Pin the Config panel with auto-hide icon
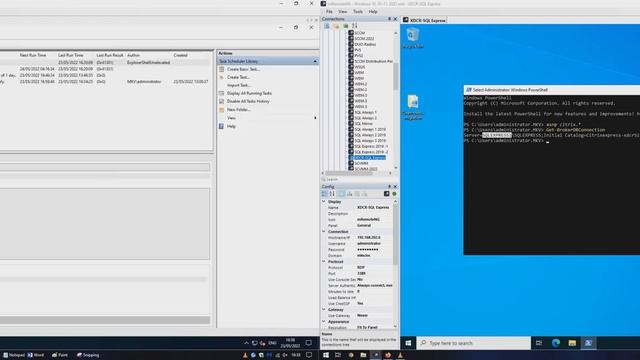Screen dimensions: 640x360 coord(389,187)
